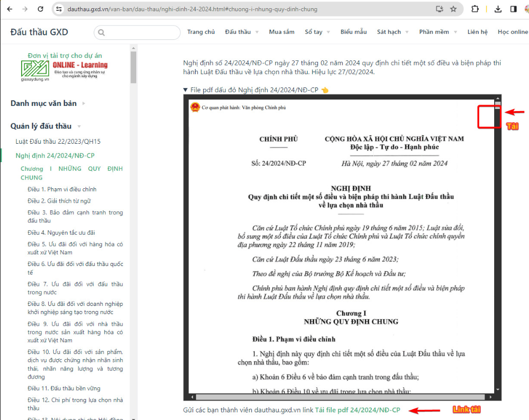Click the PDF viewer scroll down arrow
529x420 pixels.
tap(498, 389)
